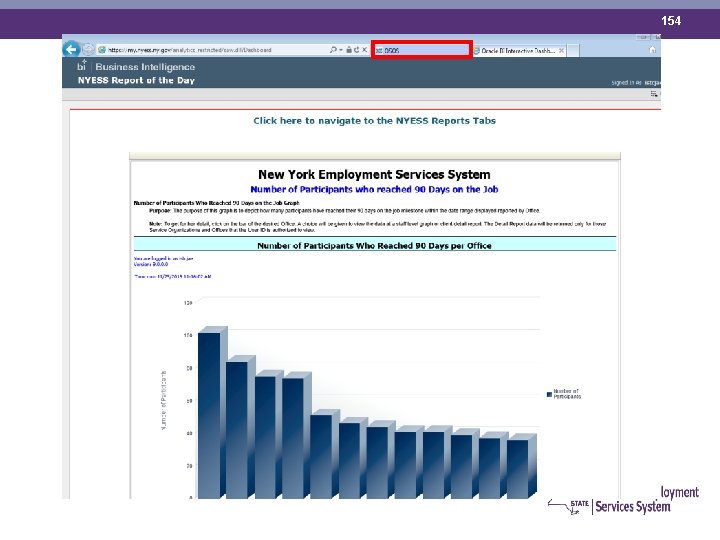Screen dimensions: 720x540
Task: Click the NYESS Reports Tabs navigation link
Action: pyautogui.click(x=374, y=121)
